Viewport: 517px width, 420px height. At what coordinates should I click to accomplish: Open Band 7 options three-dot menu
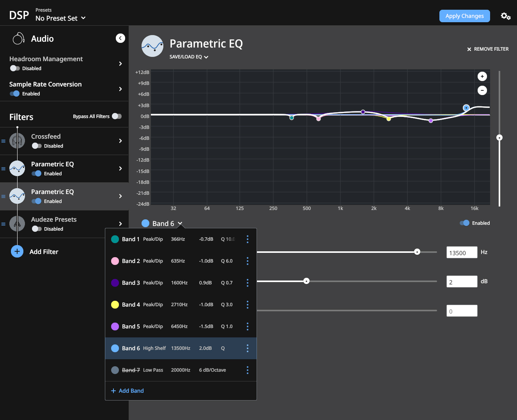(x=248, y=370)
